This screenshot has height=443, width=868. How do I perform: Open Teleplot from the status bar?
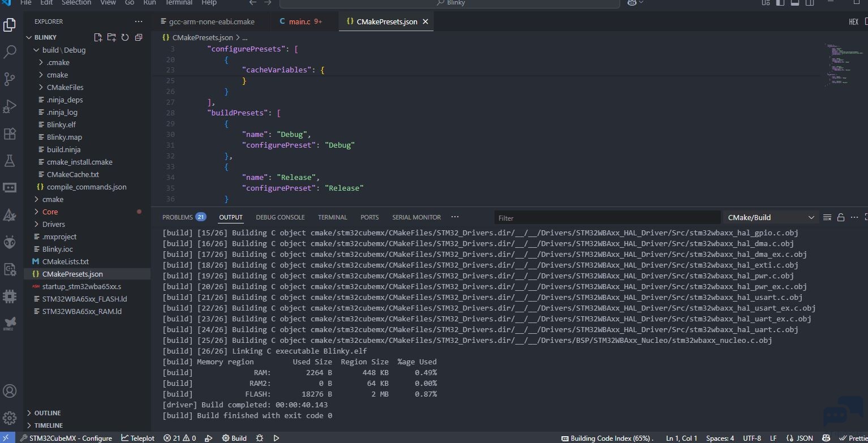coord(138,438)
